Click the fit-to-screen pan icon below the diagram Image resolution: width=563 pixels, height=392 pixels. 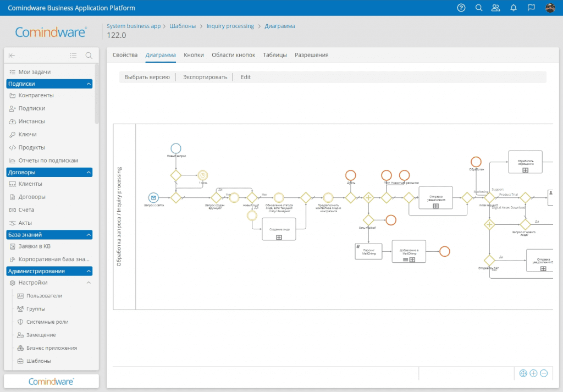coord(523,373)
